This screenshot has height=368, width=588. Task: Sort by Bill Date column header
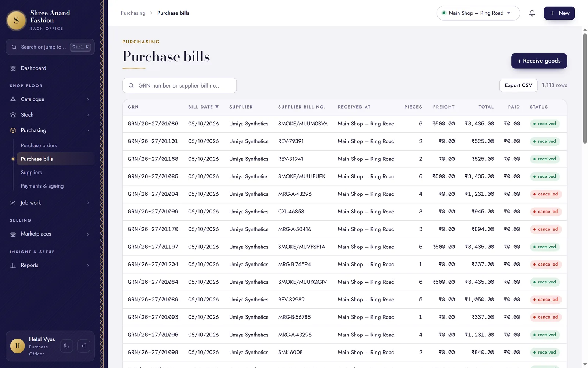[x=203, y=107]
